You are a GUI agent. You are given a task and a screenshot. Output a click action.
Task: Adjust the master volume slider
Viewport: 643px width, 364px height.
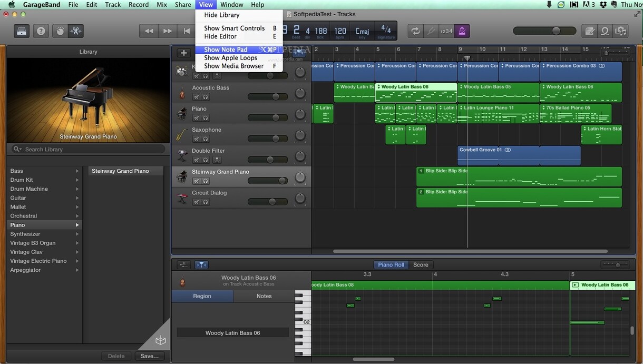coord(543,31)
